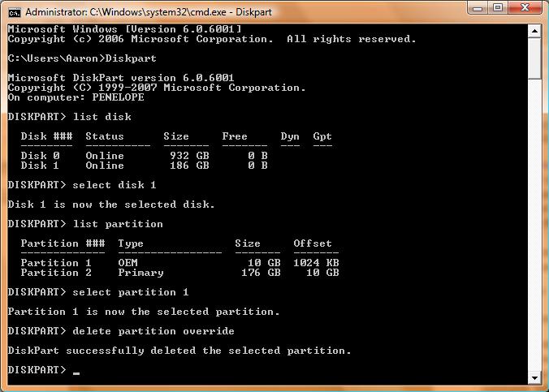
Task: Click the 'Microsoft Windows [Version 6.0.6001]' line
Action: pos(124,29)
